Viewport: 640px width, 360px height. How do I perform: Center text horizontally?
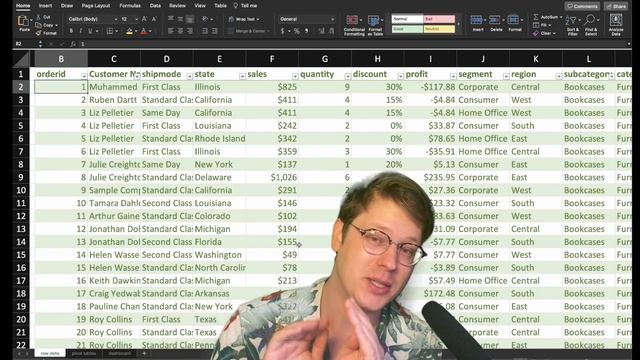[x=180, y=31]
